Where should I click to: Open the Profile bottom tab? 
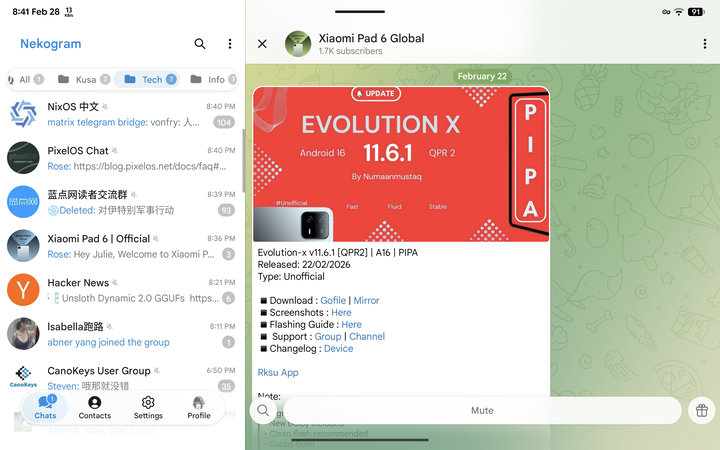point(198,407)
